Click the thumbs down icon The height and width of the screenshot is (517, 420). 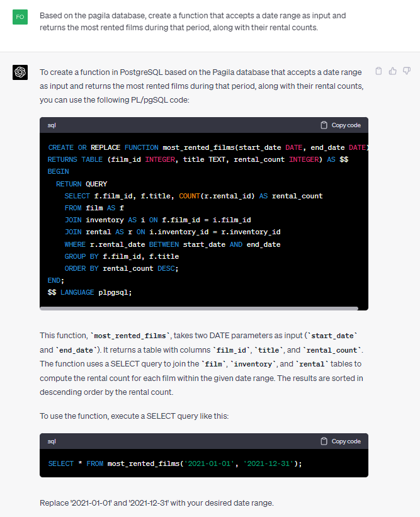click(406, 71)
